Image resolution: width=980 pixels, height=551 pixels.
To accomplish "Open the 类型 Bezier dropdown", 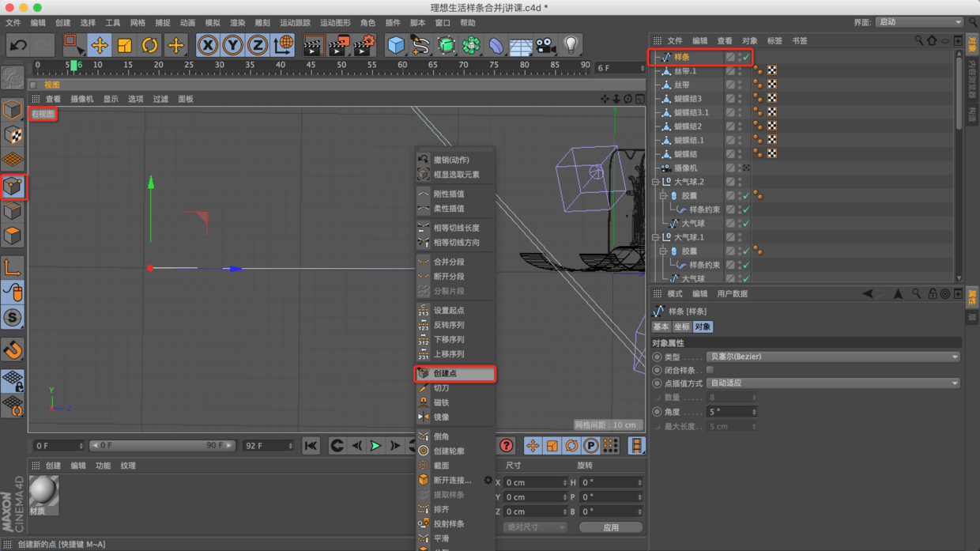I will point(833,357).
